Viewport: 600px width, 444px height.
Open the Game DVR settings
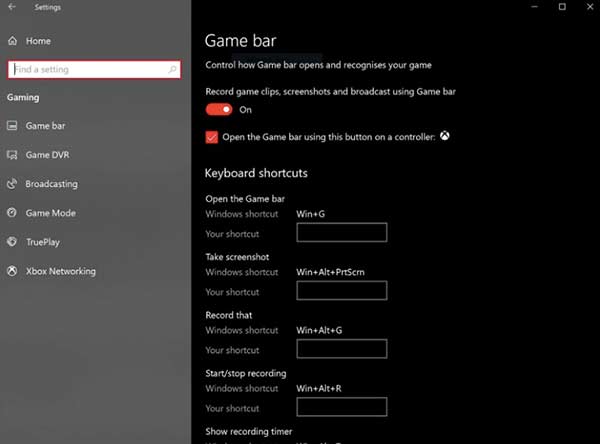click(47, 155)
